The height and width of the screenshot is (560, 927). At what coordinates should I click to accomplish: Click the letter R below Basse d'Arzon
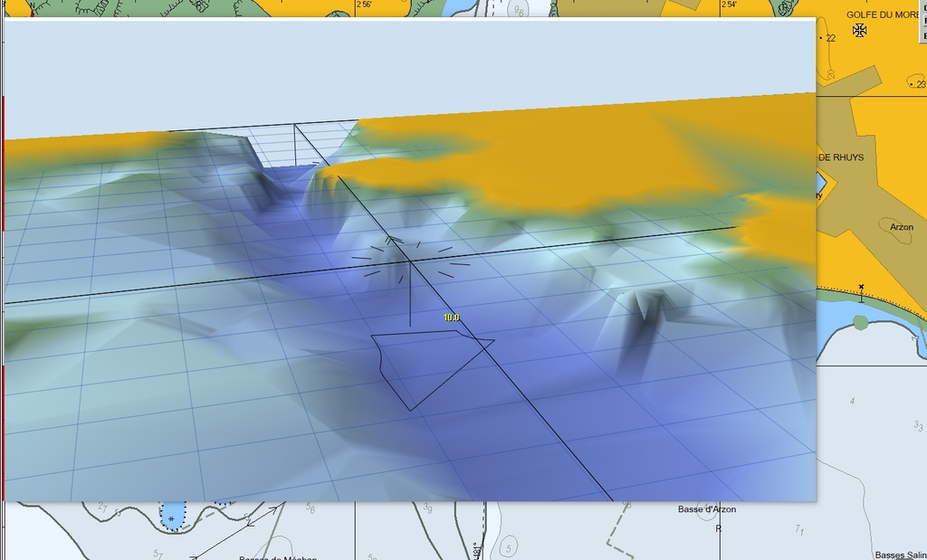pos(719,528)
